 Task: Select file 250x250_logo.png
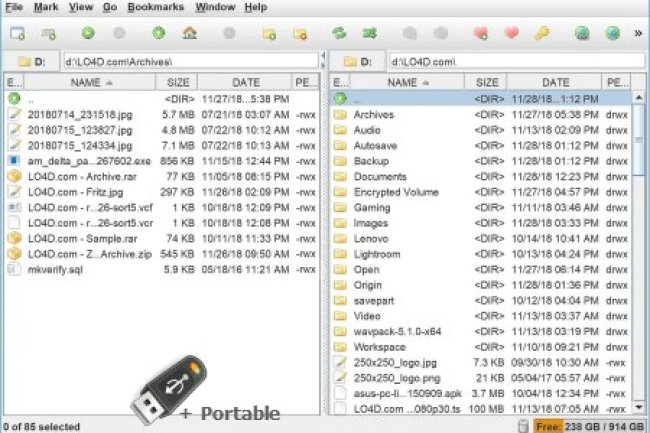481,378
